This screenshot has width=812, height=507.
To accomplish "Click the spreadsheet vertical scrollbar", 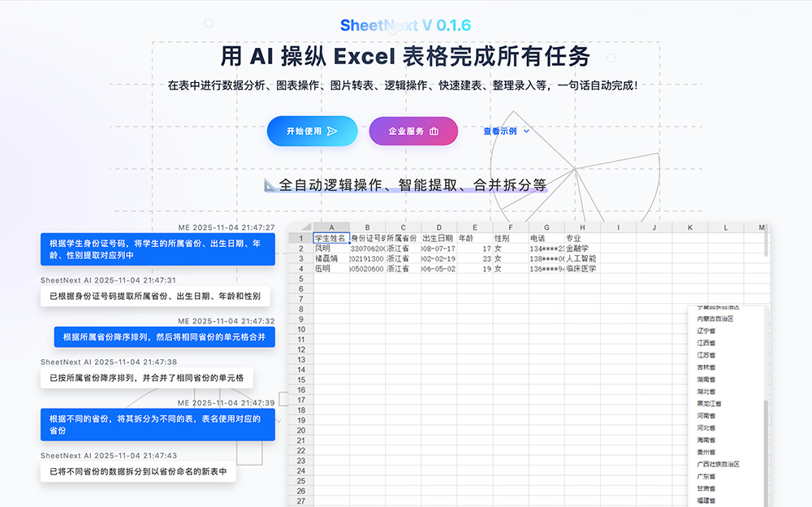I will tap(766, 241).
